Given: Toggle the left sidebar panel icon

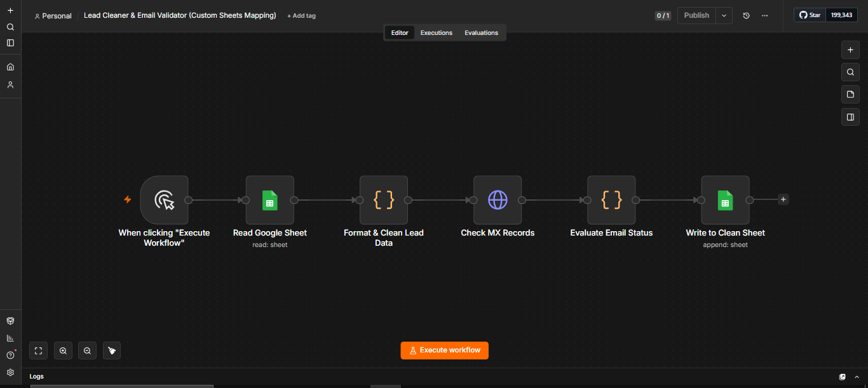Looking at the screenshot, I should click(10, 43).
